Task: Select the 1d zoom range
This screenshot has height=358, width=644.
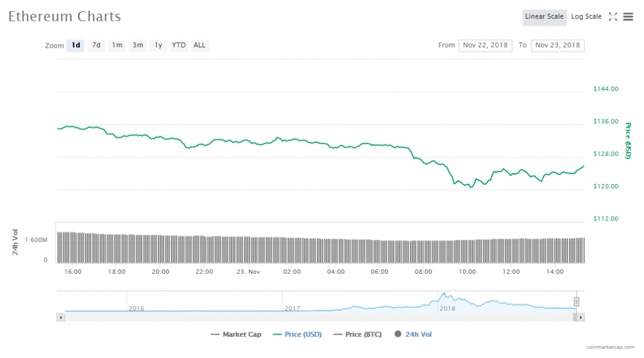Action: click(x=75, y=45)
